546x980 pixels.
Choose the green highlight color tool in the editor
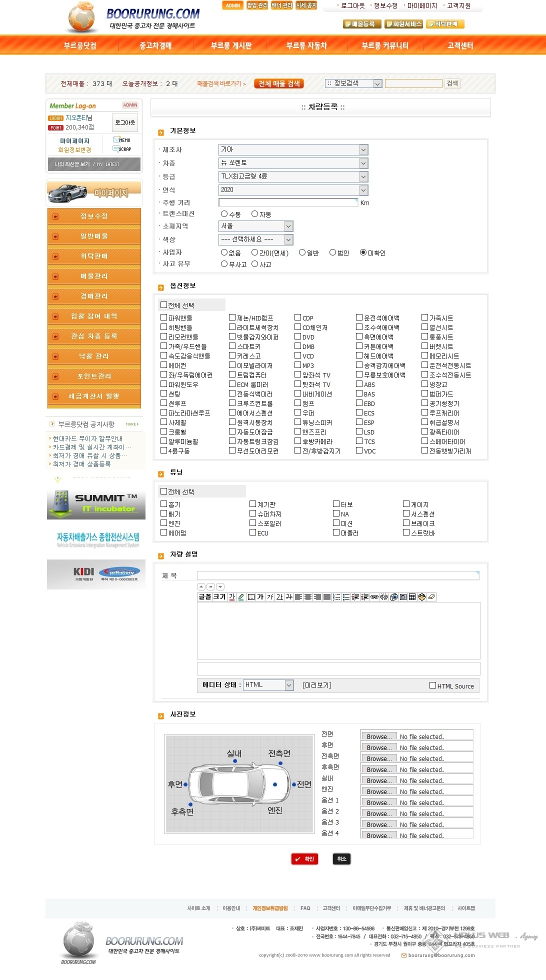(x=241, y=596)
